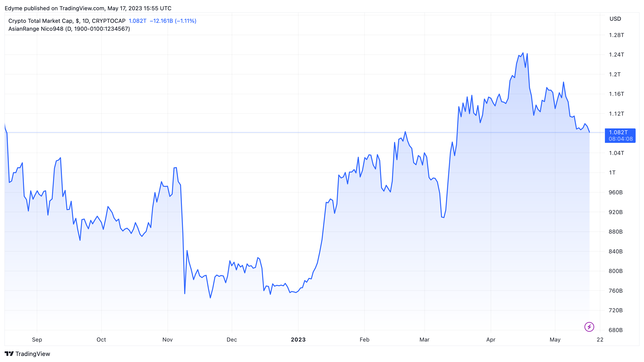The height and width of the screenshot is (362, 644).
Task: Click the 800B price axis label
Action: coord(616,271)
